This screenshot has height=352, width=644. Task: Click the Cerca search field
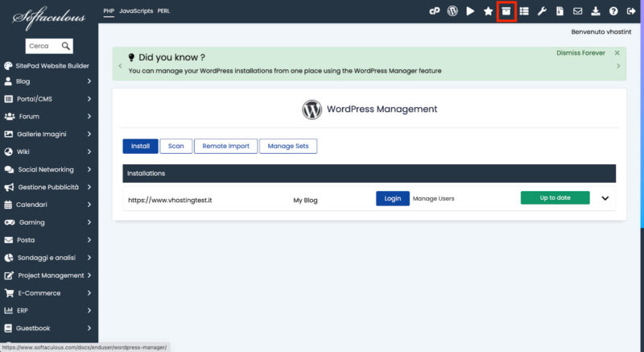44,46
